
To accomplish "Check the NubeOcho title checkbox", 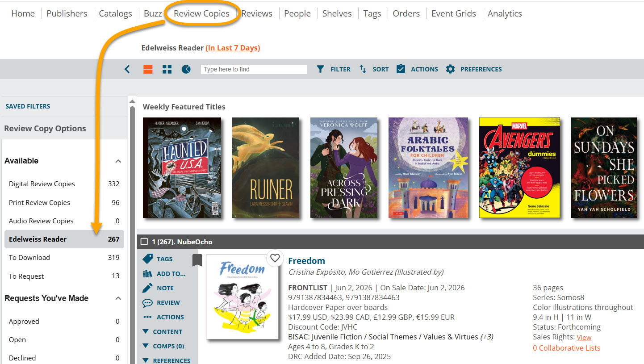I will 144,242.
